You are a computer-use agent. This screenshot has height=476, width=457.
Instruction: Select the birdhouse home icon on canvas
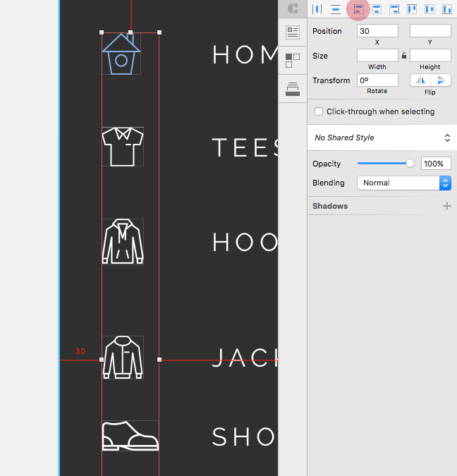[x=121, y=54]
